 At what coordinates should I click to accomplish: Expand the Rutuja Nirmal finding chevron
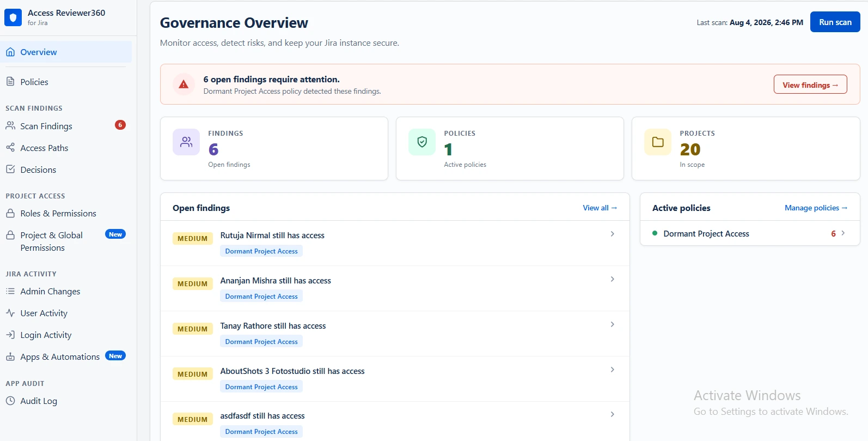(613, 234)
